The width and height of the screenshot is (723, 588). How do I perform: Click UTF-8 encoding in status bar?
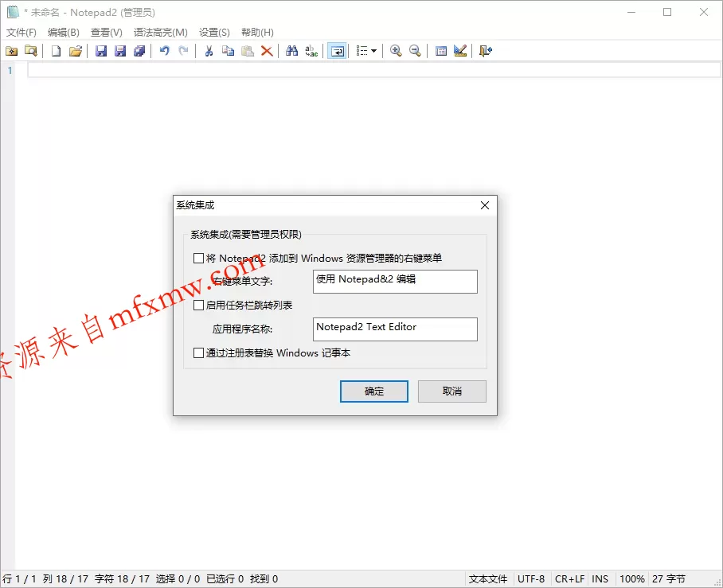coord(531,579)
